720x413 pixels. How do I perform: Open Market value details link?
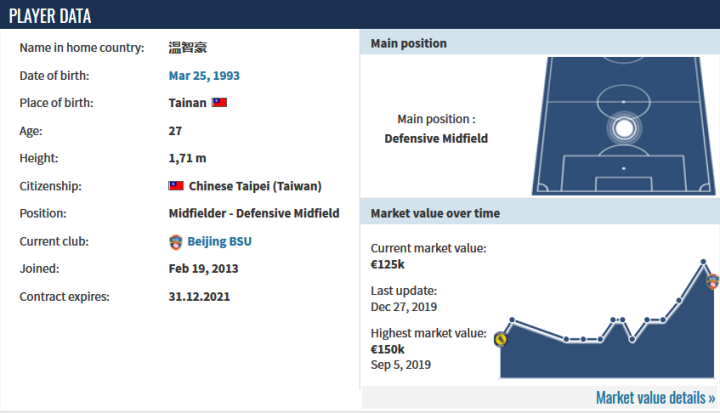[x=655, y=398]
